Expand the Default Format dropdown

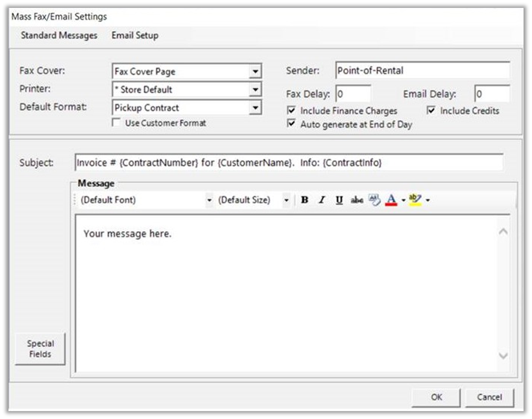(255, 108)
